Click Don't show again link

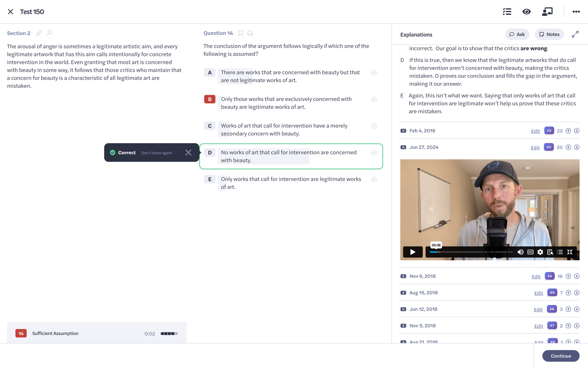coord(156,153)
